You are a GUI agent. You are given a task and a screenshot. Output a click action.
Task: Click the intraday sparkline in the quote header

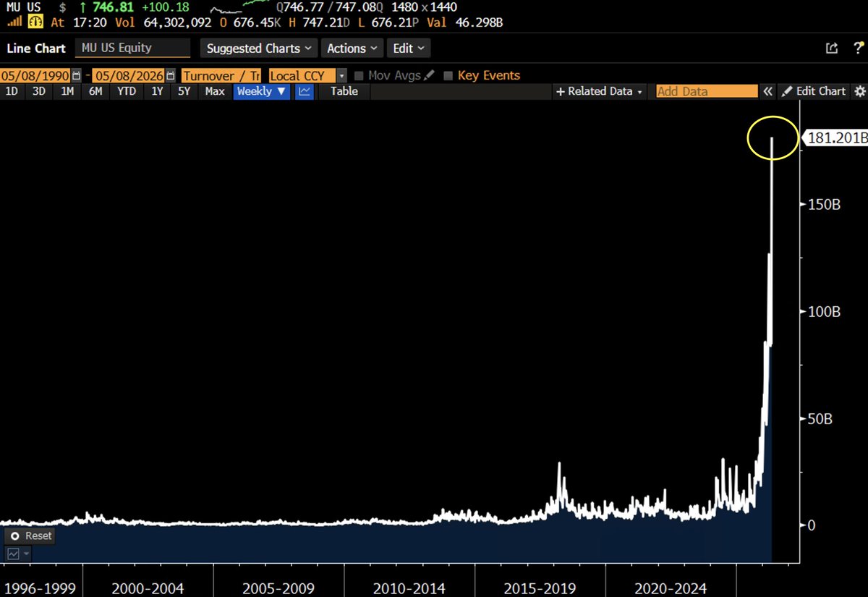tap(239, 9)
